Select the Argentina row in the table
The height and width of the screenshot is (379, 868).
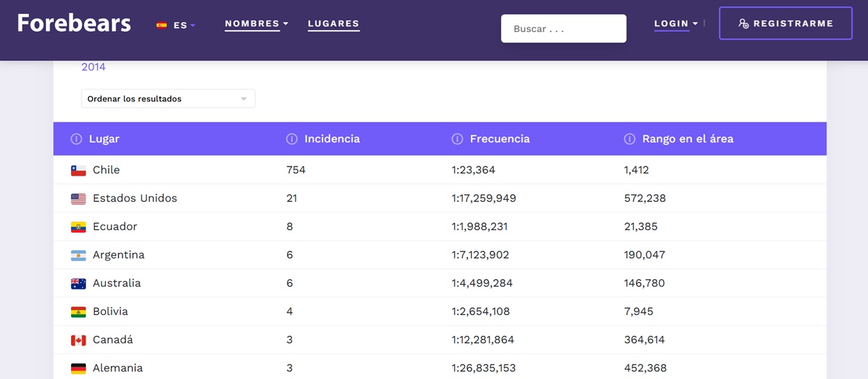click(x=118, y=255)
